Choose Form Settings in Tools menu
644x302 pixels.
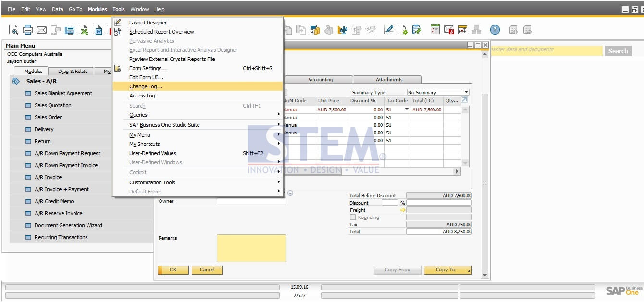(x=198, y=68)
